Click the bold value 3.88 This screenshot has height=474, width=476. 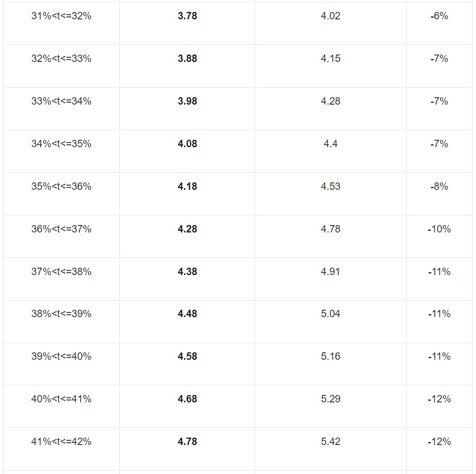(x=187, y=59)
